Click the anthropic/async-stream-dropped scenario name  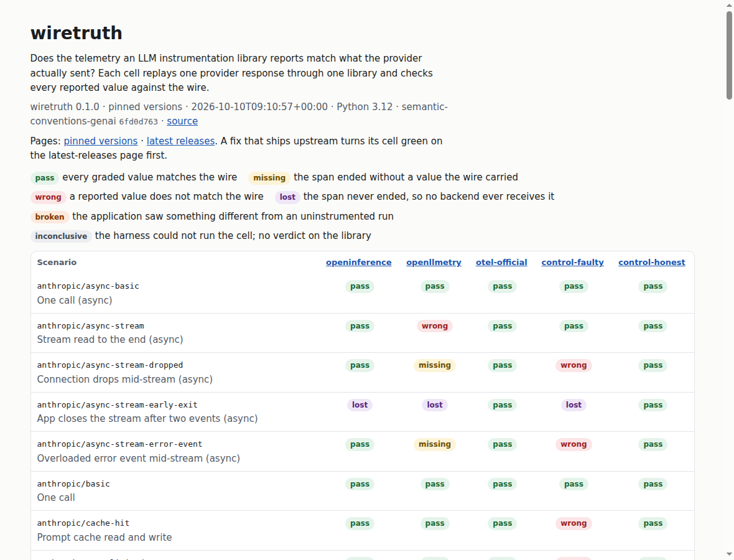click(110, 365)
